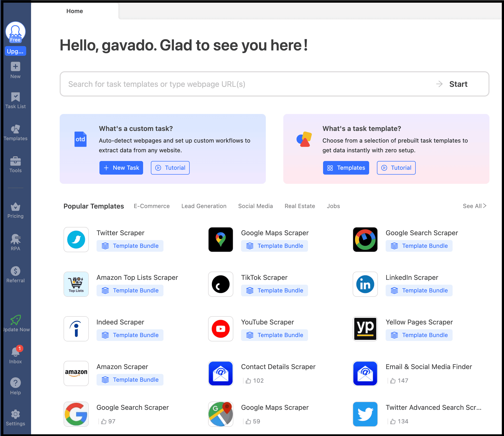Filter templates by Social Media
This screenshot has width=504, height=436.
point(255,206)
